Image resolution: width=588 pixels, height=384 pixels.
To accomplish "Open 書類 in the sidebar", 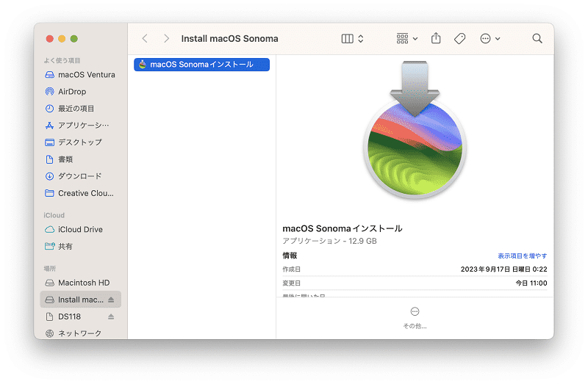I will [x=80, y=159].
